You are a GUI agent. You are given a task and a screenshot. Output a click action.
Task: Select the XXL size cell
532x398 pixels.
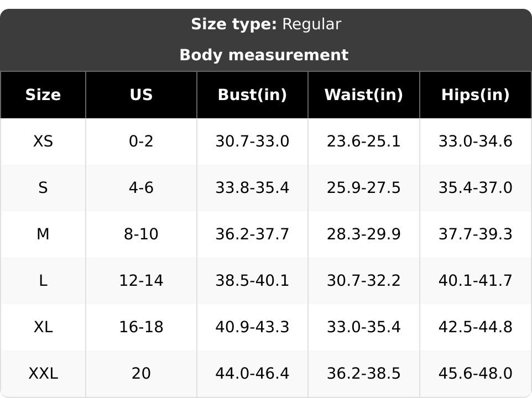[43, 374]
